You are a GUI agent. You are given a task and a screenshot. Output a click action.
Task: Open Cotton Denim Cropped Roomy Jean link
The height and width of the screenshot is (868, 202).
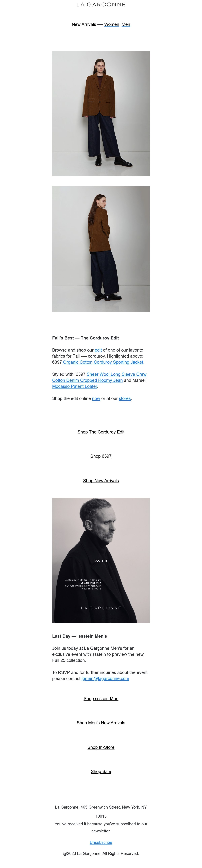click(87, 380)
